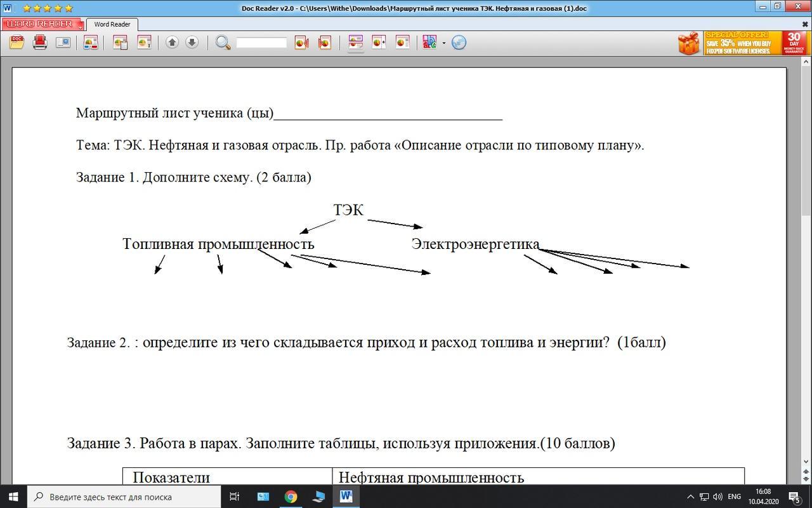The height and width of the screenshot is (508, 812).
Task: Open the abc language dropdown arrow
Action: (x=443, y=43)
